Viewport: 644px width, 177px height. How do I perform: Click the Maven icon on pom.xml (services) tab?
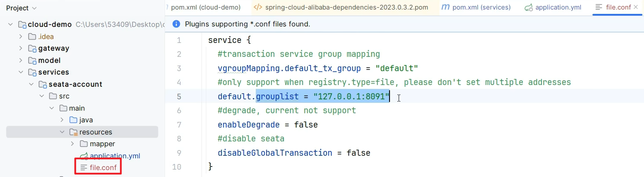click(445, 7)
